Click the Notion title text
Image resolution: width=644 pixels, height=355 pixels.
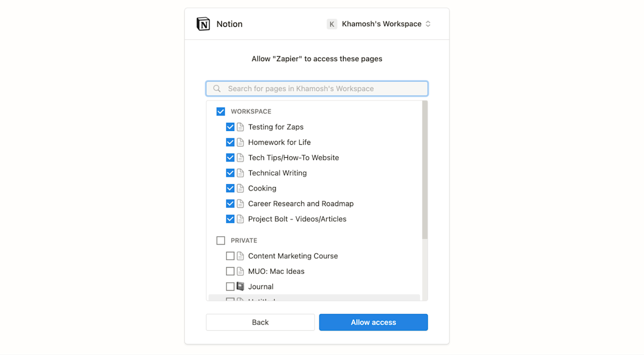tap(230, 24)
